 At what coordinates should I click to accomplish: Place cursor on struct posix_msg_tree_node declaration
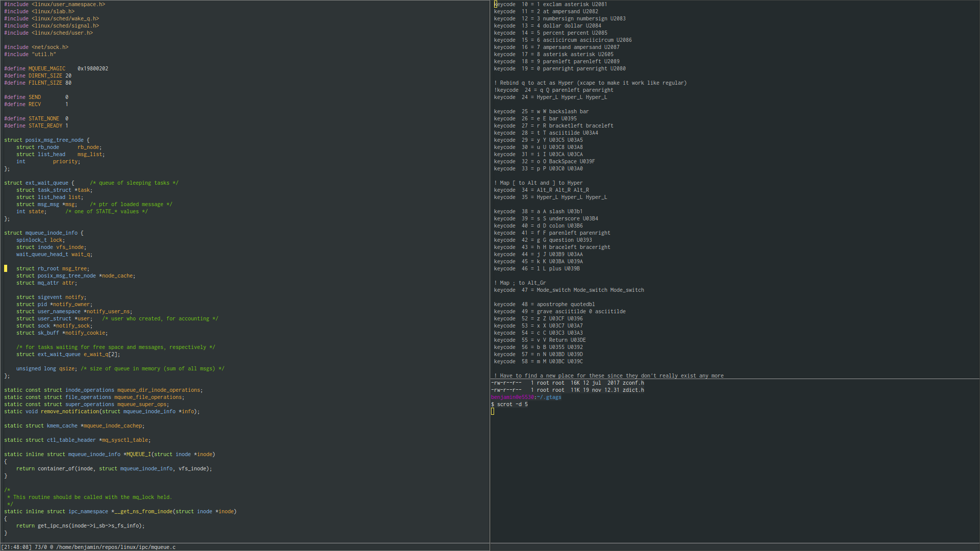coord(47,140)
